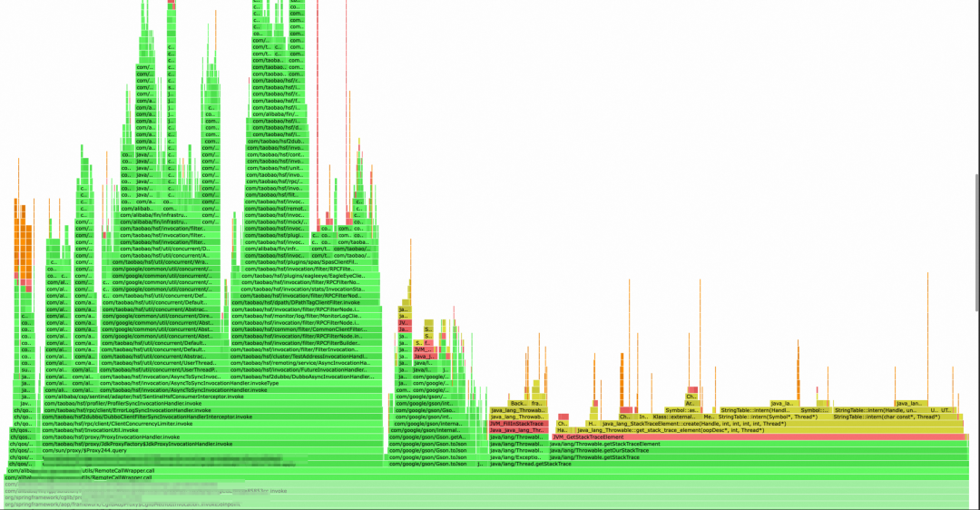
Task: Click java/lang/Throwable.getStackTrace frame
Action: [x=759, y=457]
